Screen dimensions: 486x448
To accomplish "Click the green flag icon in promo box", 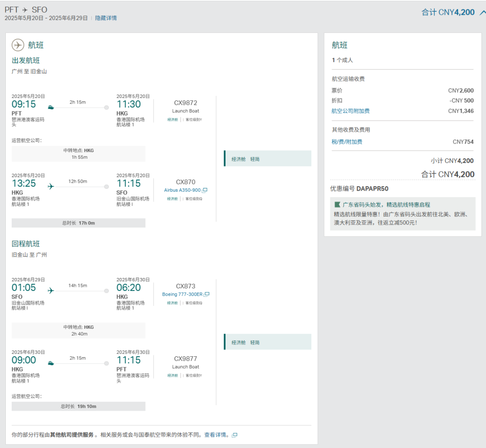I will (337, 205).
